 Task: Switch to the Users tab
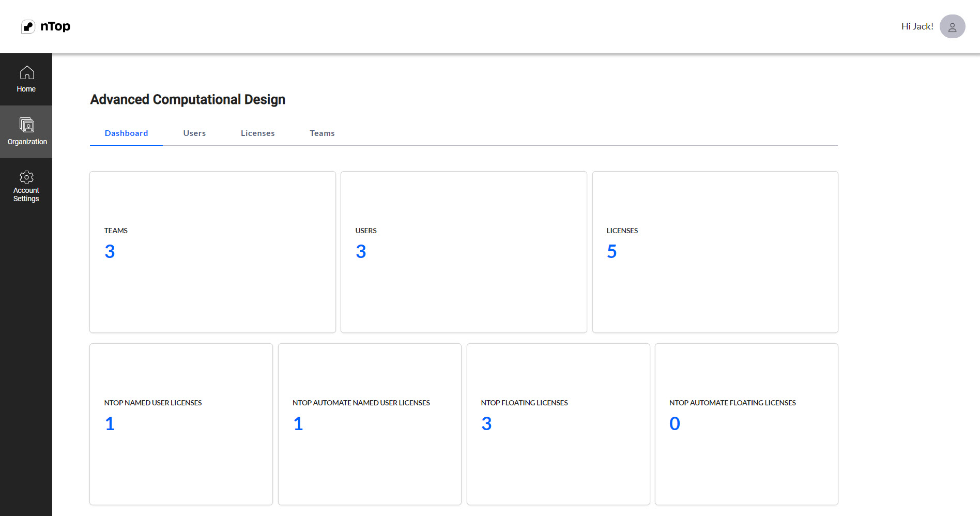(x=194, y=133)
